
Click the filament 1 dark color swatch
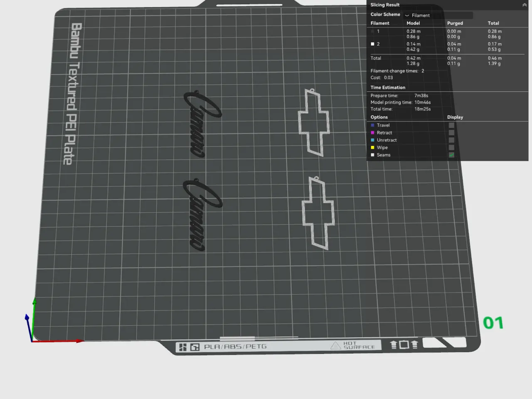[x=372, y=31]
